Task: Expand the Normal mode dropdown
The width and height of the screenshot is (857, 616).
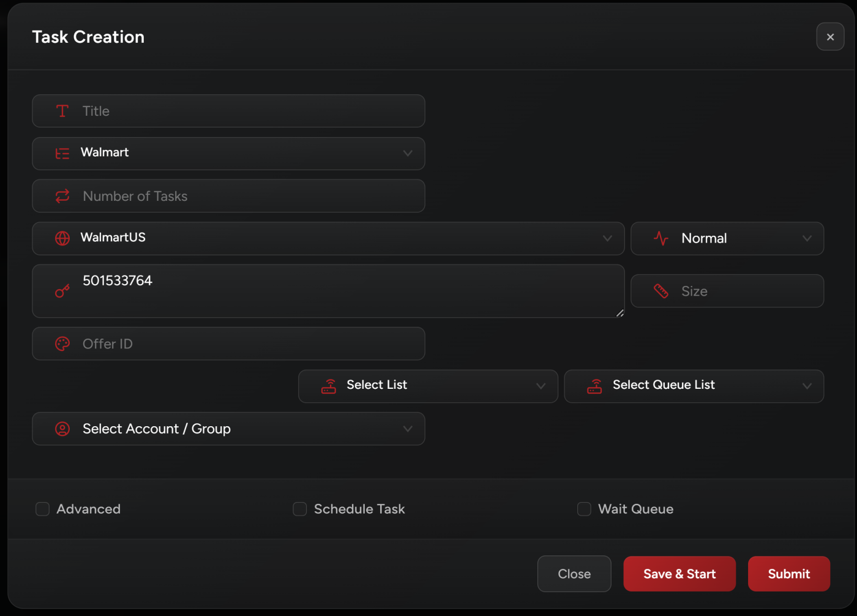Action: coord(727,238)
